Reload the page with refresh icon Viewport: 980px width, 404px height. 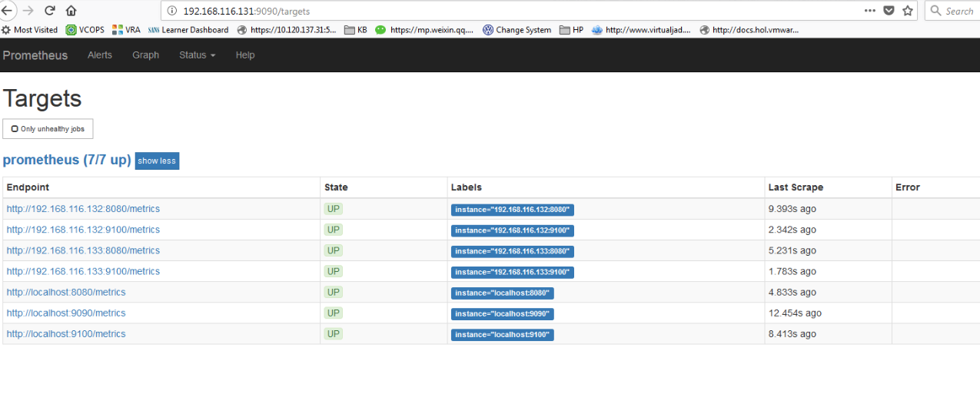point(50,11)
